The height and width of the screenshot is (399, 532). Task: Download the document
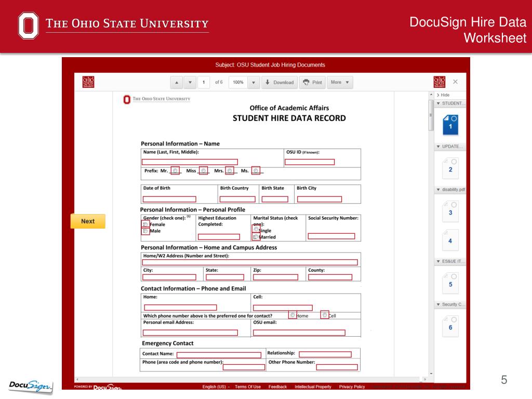point(280,83)
